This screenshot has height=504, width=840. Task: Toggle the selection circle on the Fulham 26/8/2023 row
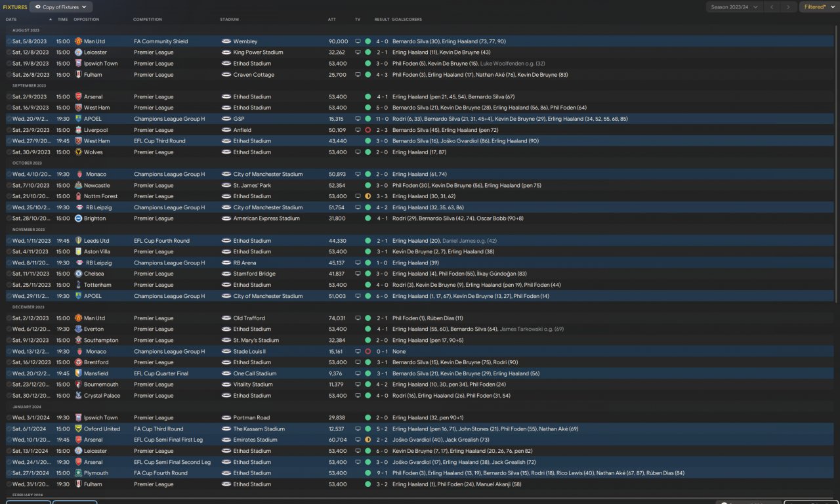point(9,75)
